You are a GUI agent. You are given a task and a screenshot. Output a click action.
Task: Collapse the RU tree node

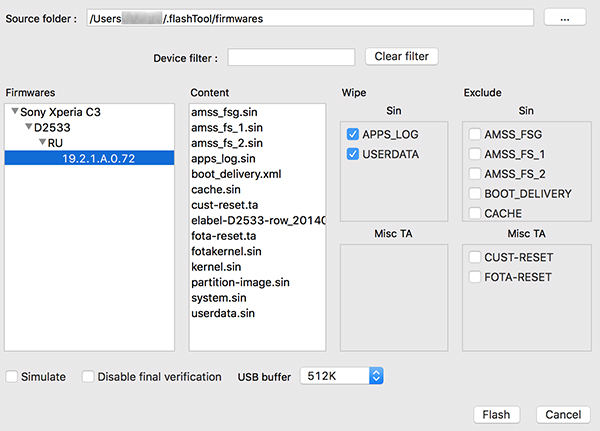coord(42,142)
